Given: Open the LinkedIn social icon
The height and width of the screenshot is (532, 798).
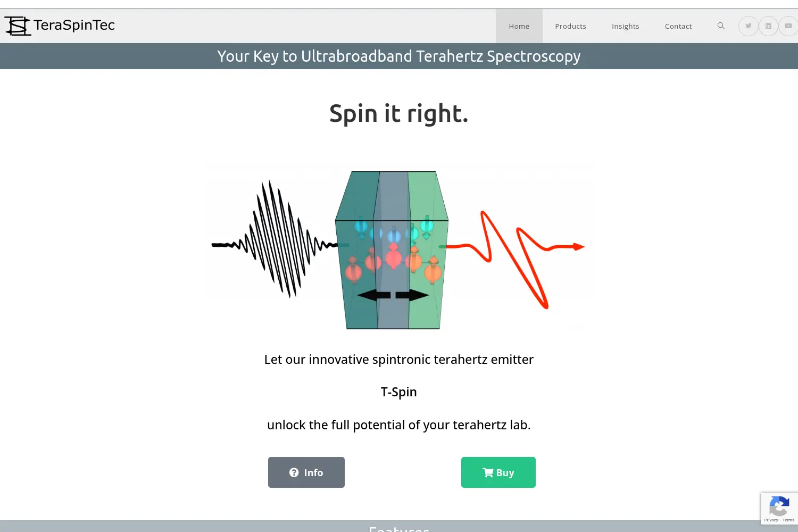Looking at the screenshot, I should coord(768,26).
